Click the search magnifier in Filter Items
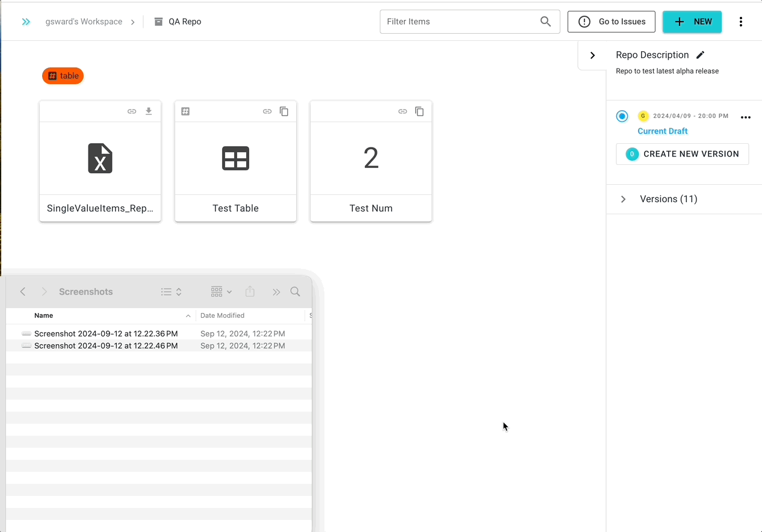The image size is (762, 532). coord(545,22)
